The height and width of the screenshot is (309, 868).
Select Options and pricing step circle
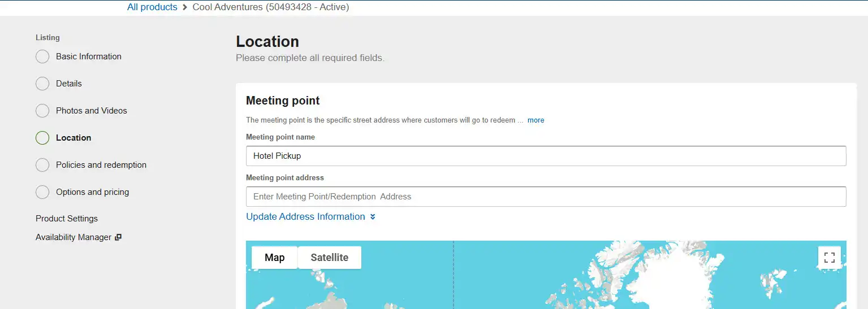(42, 192)
